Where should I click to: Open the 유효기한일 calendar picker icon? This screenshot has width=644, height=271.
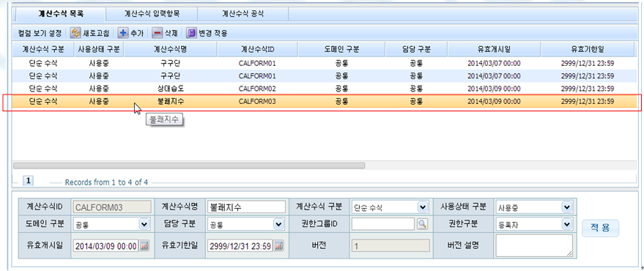point(278,246)
